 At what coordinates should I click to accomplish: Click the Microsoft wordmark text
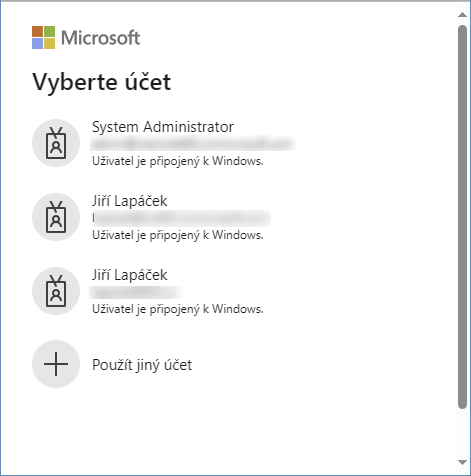pyautogui.click(x=100, y=38)
